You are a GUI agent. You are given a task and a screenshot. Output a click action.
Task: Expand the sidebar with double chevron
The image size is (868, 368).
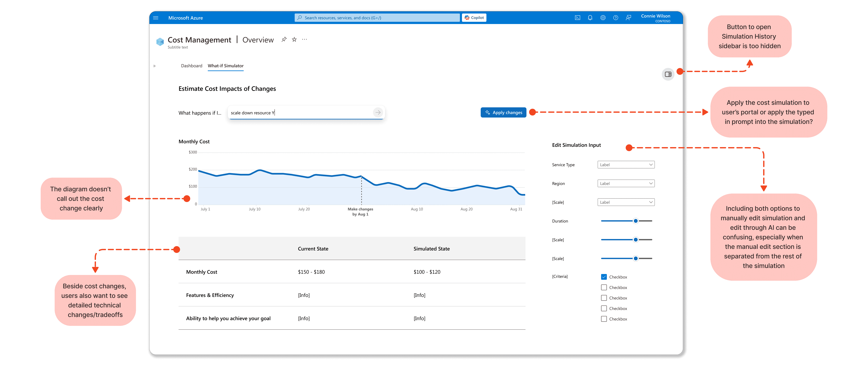click(x=154, y=66)
